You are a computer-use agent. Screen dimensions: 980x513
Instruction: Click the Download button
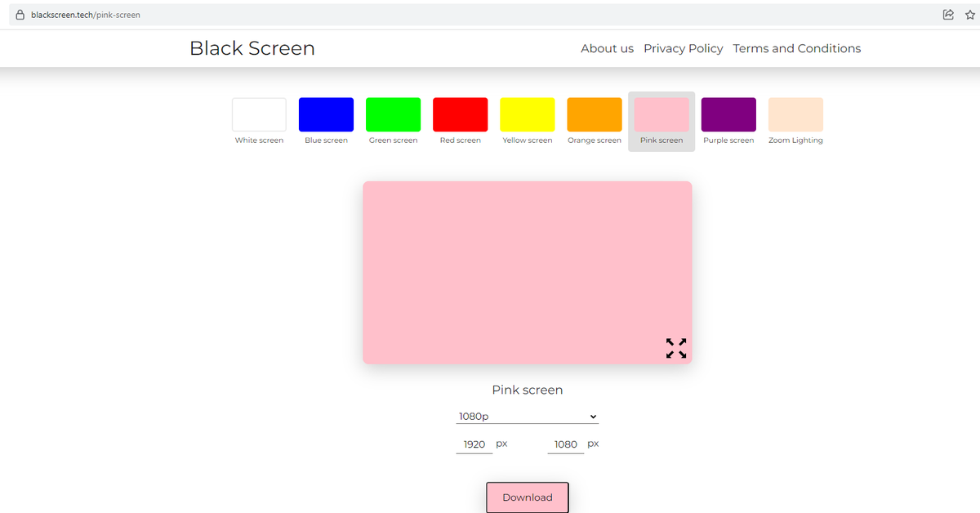pos(527,497)
